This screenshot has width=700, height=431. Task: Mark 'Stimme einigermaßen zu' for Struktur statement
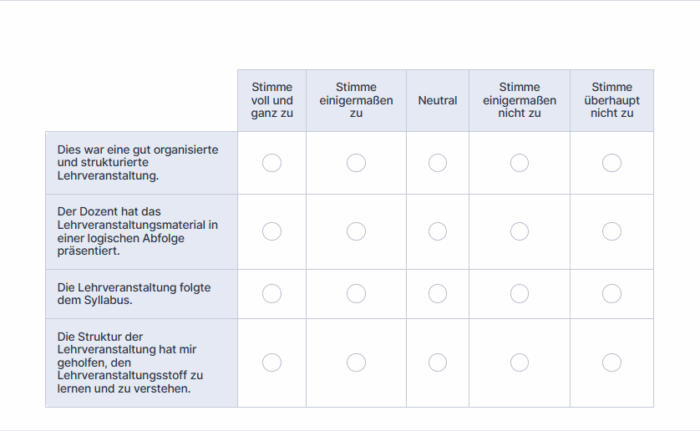(x=356, y=362)
